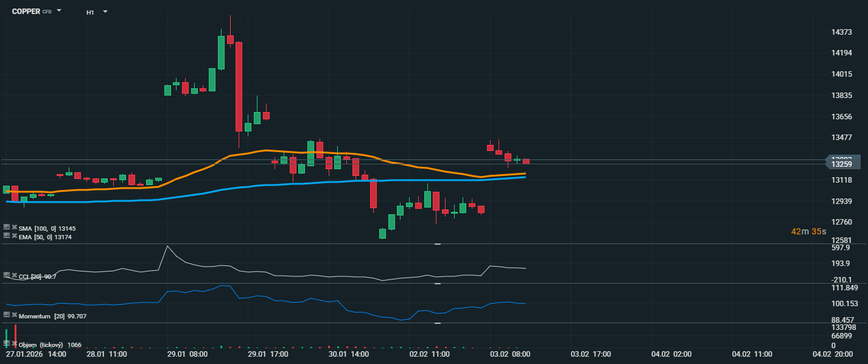Expand the COPPER instrument dropdown arrow

click(59, 11)
